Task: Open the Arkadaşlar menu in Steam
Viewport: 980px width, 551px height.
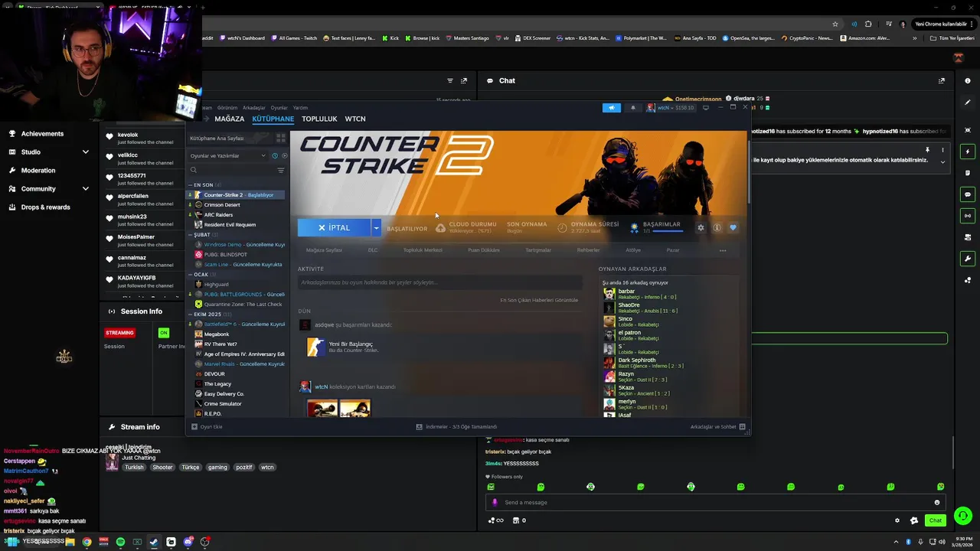Action: click(253, 108)
